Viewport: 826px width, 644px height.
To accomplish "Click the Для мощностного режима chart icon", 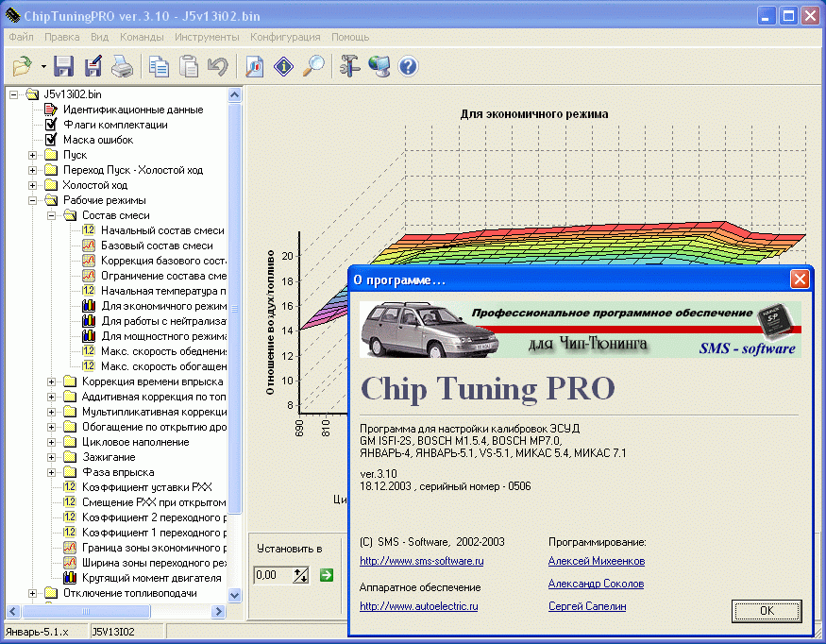I will tap(89, 336).
